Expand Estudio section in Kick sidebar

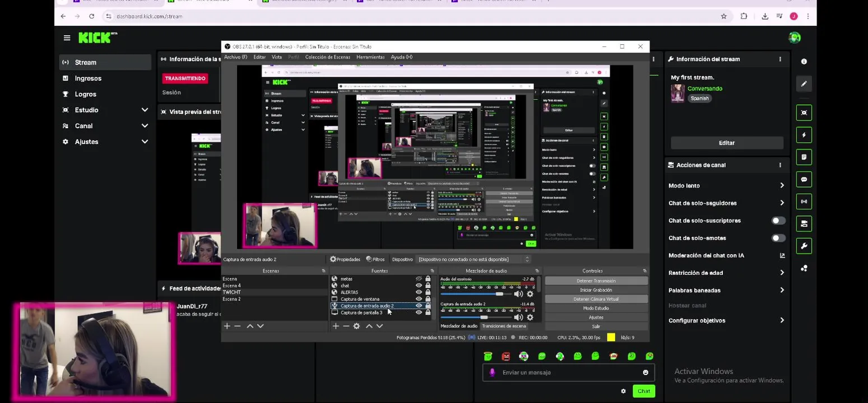[145, 110]
